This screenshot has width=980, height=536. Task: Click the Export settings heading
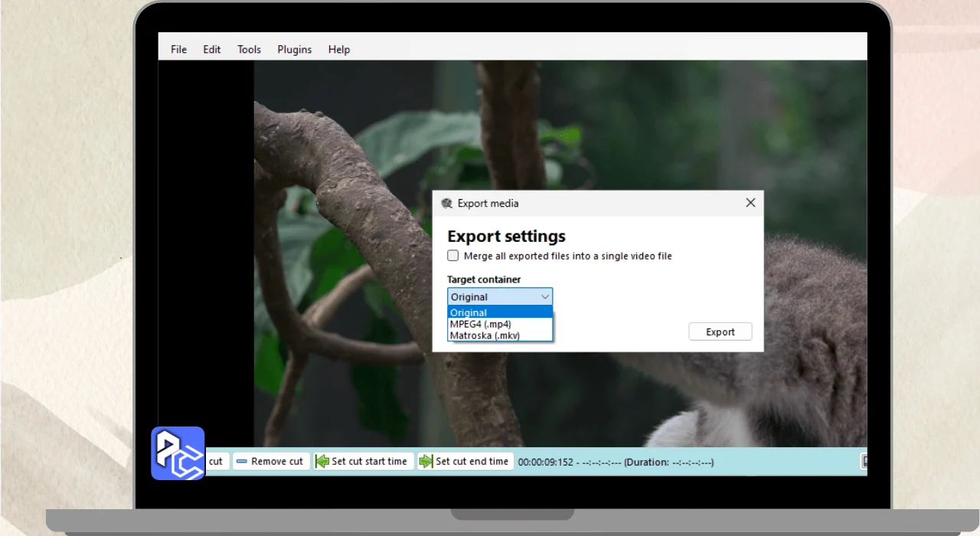(506, 236)
